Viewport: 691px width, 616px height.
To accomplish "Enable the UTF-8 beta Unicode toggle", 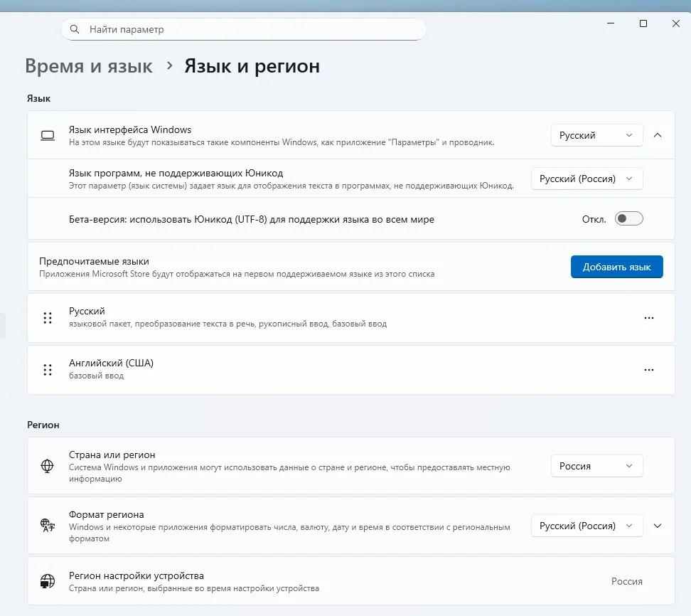I will 628,219.
